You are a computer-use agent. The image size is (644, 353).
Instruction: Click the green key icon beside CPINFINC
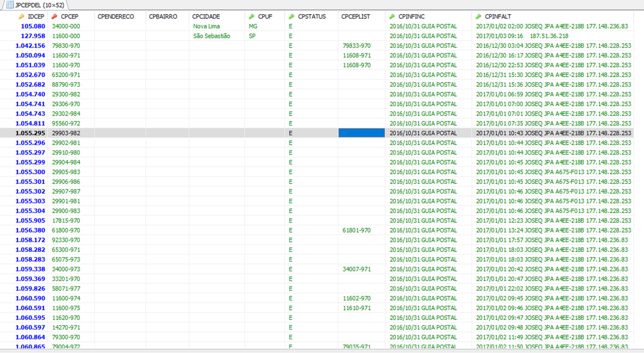click(x=392, y=16)
